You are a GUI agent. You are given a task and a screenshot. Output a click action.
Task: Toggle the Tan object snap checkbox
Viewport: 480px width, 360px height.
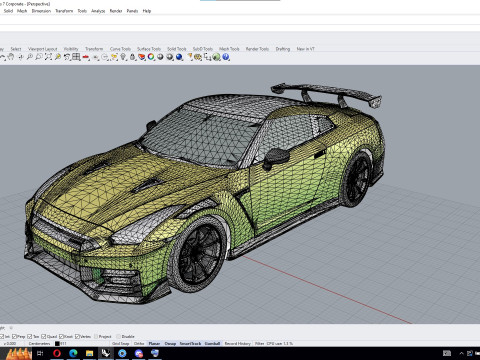[30, 337]
